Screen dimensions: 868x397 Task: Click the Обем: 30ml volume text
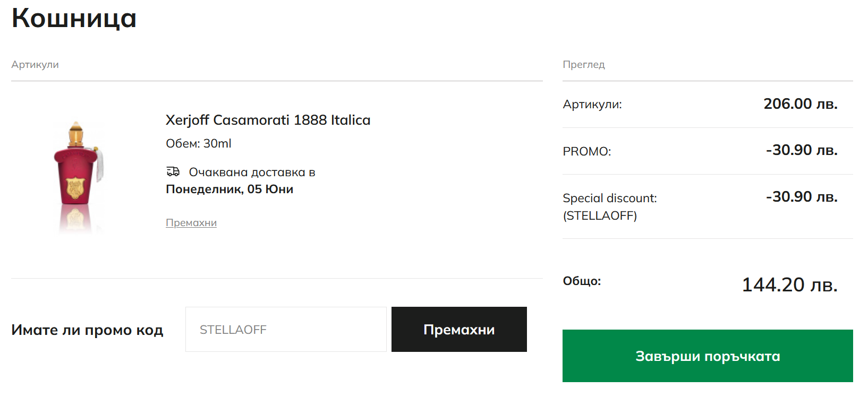pyautogui.click(x=199, y=144)
